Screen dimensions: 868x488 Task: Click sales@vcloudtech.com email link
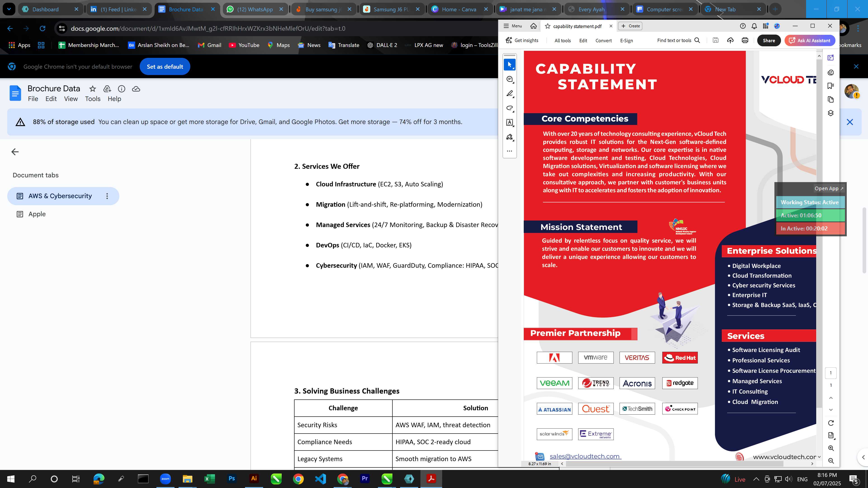point(585,456)
